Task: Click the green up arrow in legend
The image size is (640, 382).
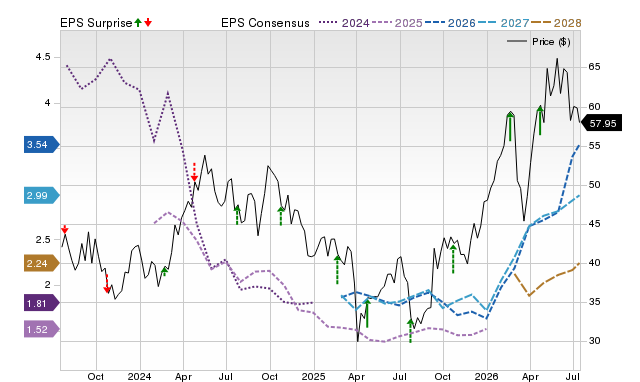Action: [138, 22]
